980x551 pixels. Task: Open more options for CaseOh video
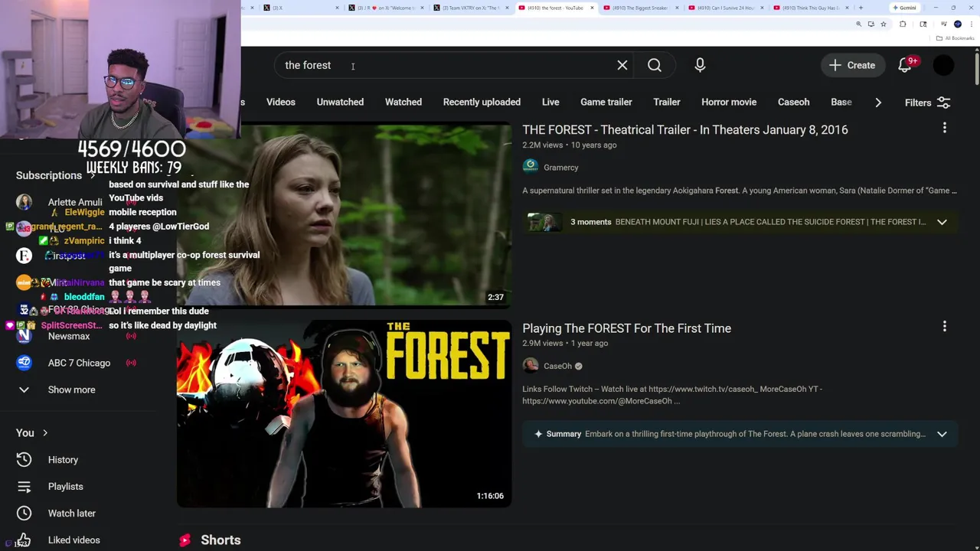click(x=945, y=327)
